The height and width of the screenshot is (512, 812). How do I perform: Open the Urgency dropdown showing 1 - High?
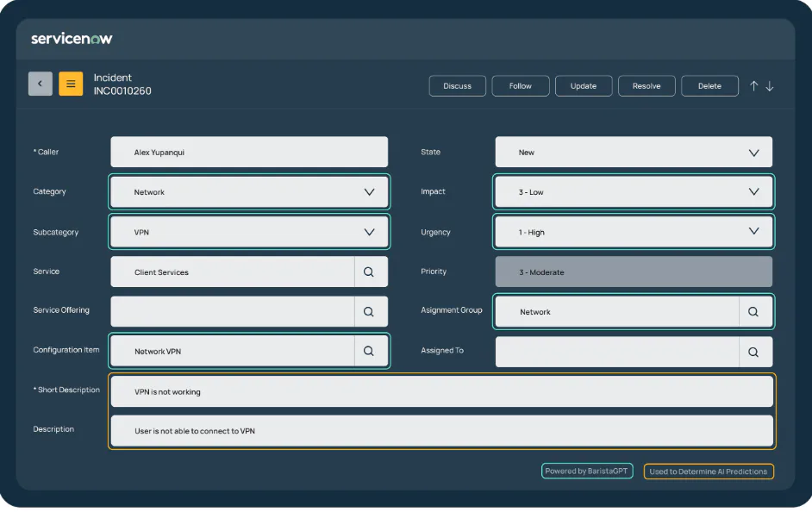click(634, 232)
